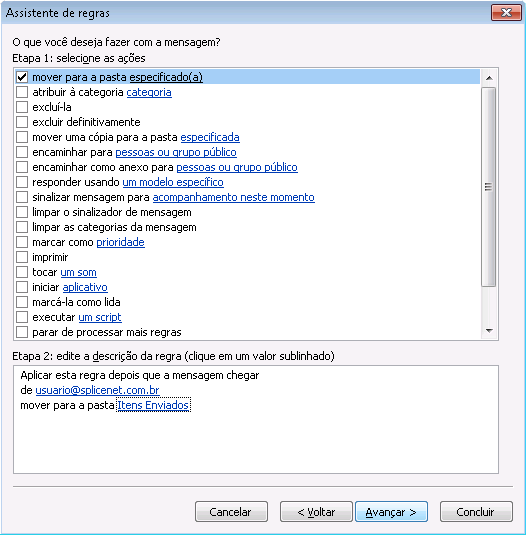Click 'um modelo específico' link

click(x=173, y=182)
